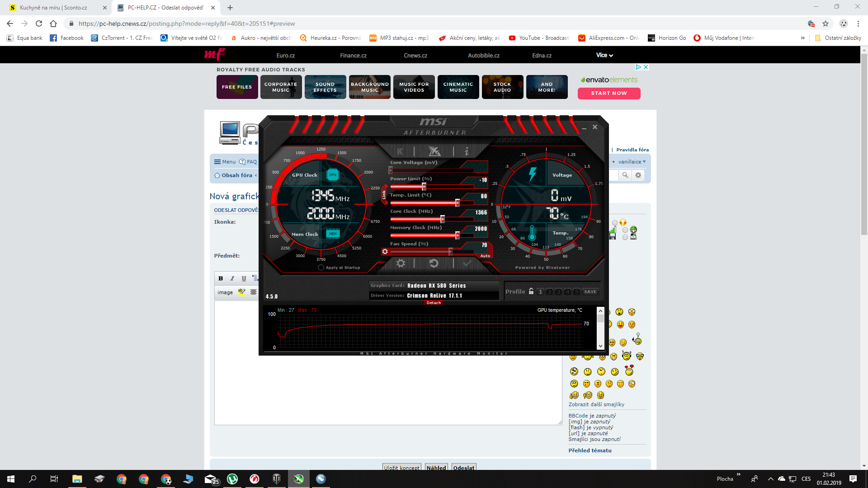Open Afterburner settings gear icon

point(401,263)
